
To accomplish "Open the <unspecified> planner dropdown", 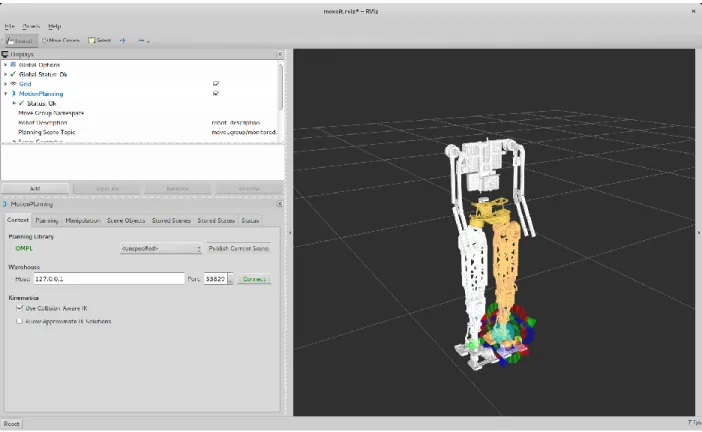I will coord(161,248).
